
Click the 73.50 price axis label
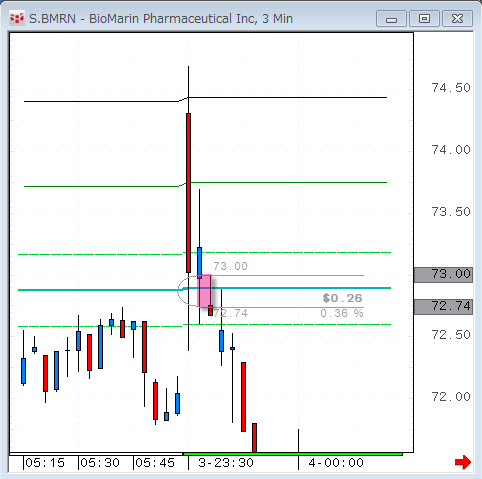click(451, 212)
